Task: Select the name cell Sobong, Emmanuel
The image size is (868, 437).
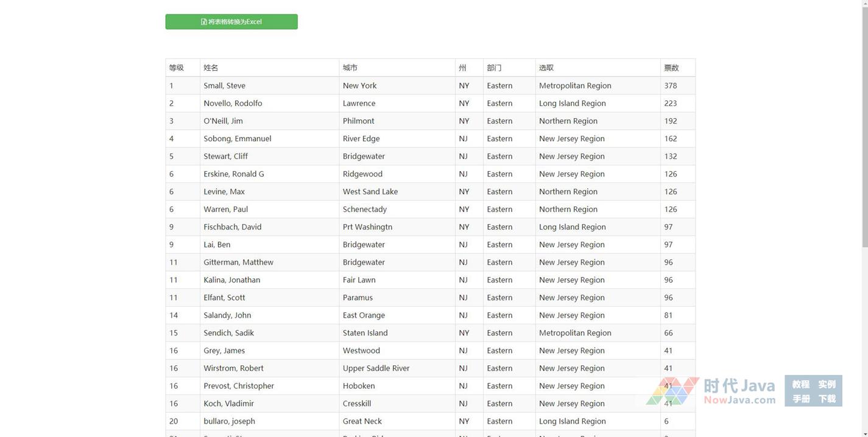Action: click(269, 139)
